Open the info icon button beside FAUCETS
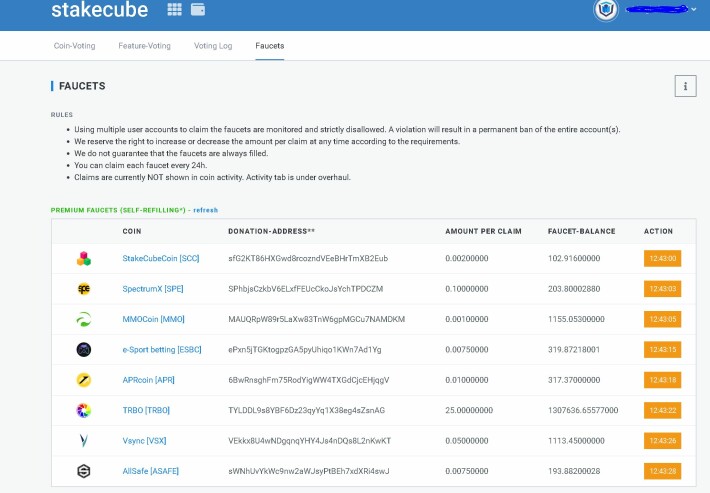This screenshot has height=493, width=710. pyautogui.click(x=685, y=86)
